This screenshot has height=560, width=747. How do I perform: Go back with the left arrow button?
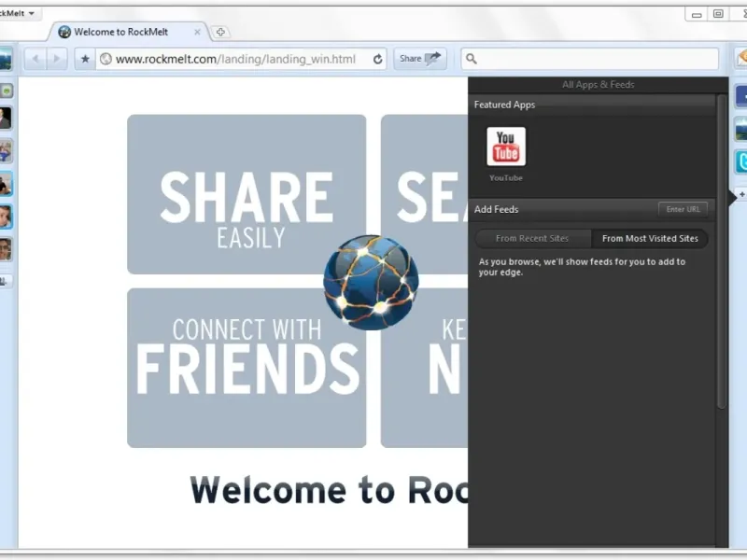(35, 59)
